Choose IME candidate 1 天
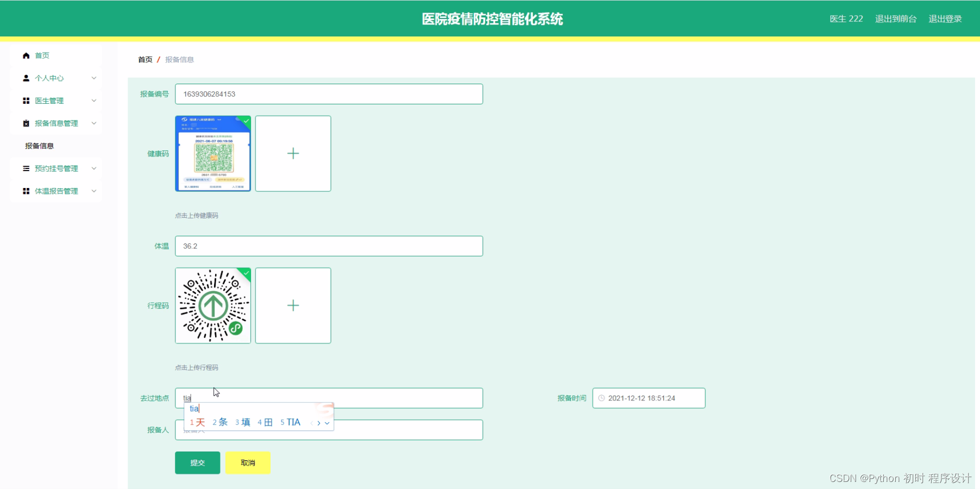980x489 pixels. point(198,422)
